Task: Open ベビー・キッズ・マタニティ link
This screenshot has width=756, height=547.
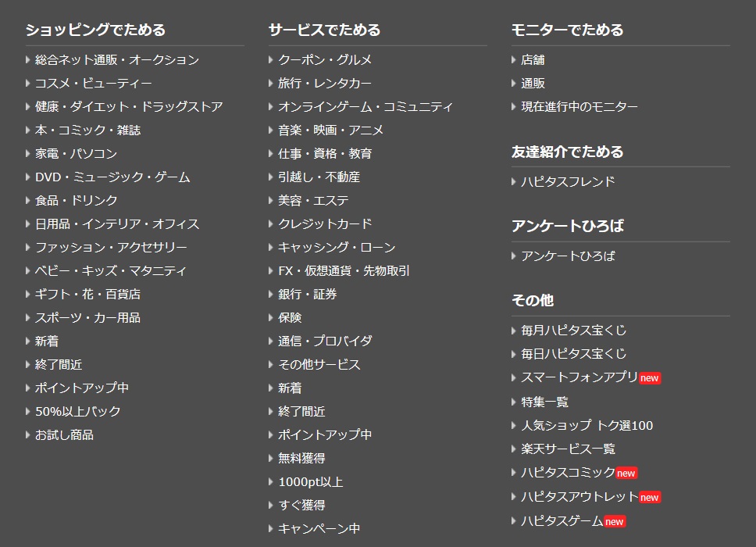Action: click(110, 271)
